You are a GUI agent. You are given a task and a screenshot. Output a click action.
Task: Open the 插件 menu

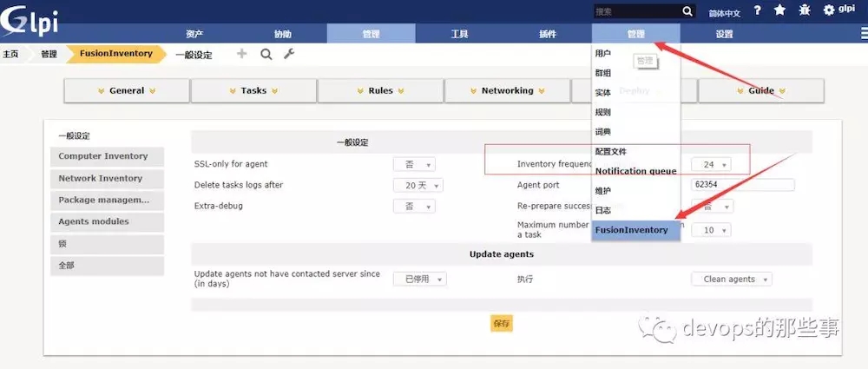548,34
